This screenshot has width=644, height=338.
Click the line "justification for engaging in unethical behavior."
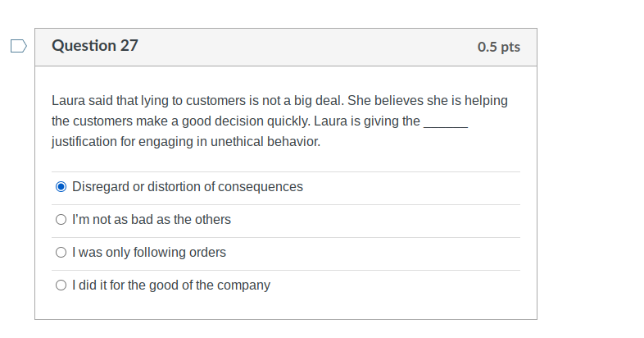[x=186, y=141]
